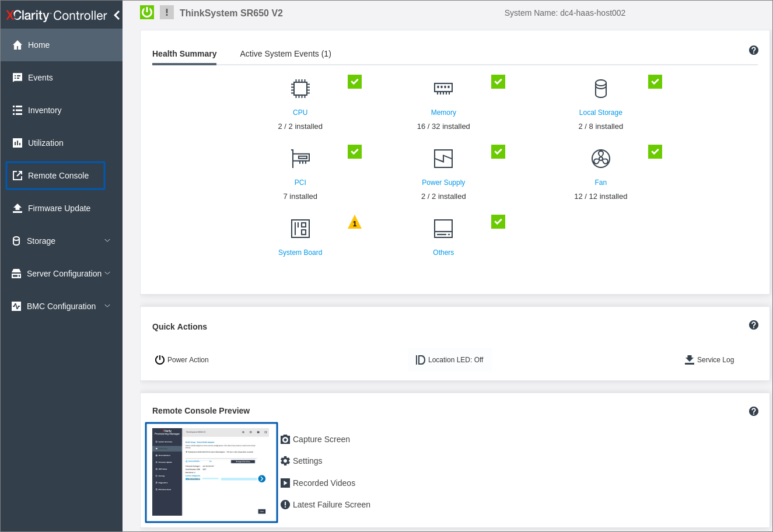Follow the Others link
Screen dimensions: 773x532
(x=443, y=253)
